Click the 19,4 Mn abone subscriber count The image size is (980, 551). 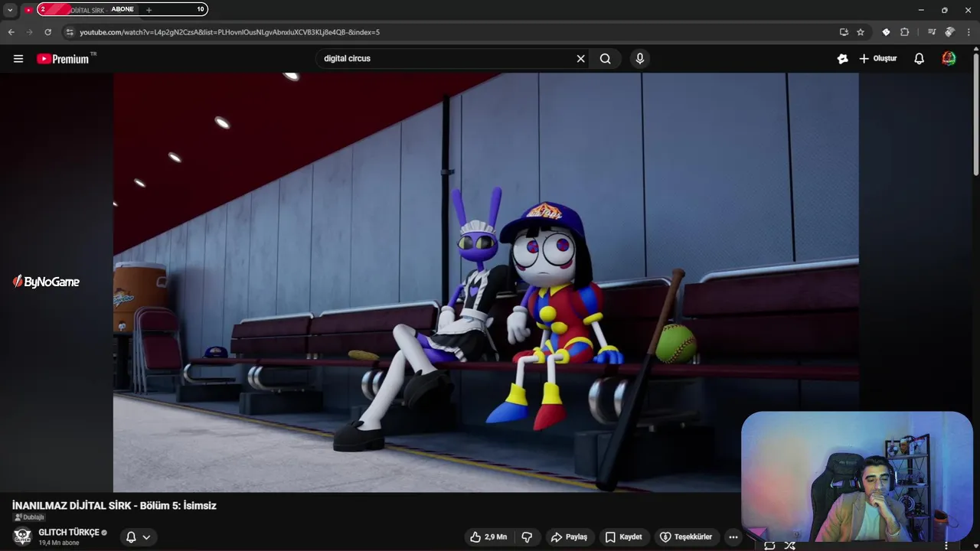(59, 543)
